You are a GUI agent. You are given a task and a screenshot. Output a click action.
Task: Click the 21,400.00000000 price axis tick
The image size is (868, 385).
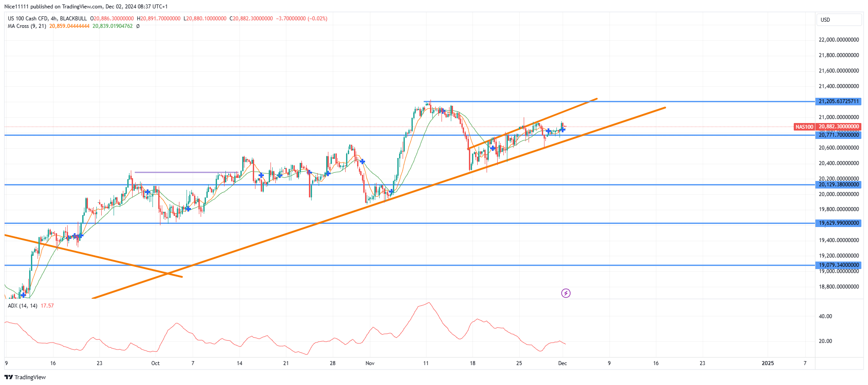pos(839,86)
